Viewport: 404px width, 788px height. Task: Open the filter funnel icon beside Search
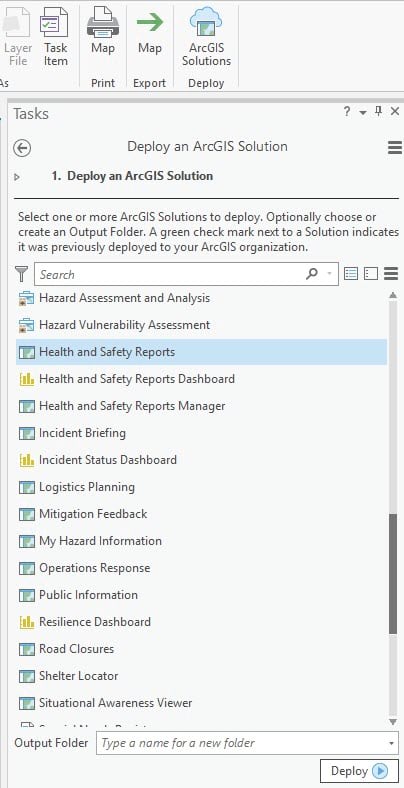coord(22,274)
